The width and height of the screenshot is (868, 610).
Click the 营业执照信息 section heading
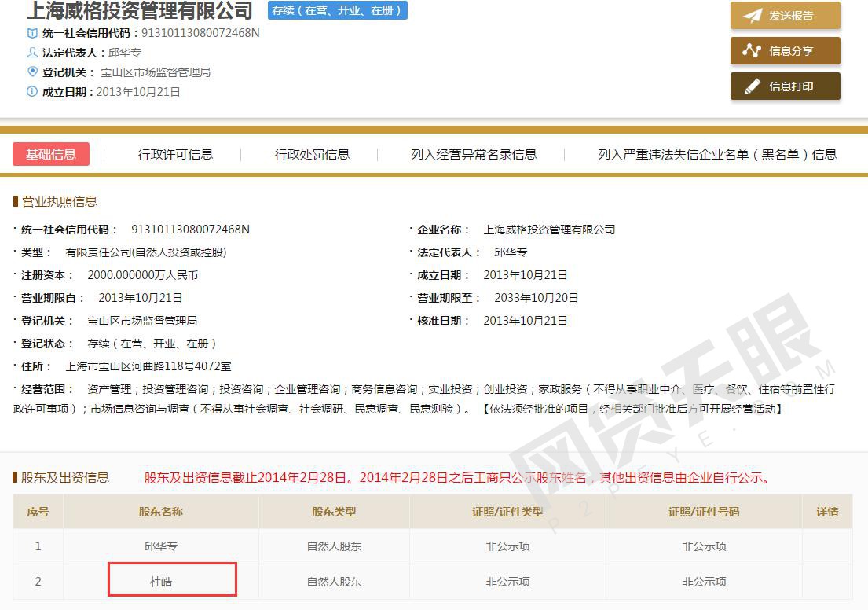tap(59, 201)
